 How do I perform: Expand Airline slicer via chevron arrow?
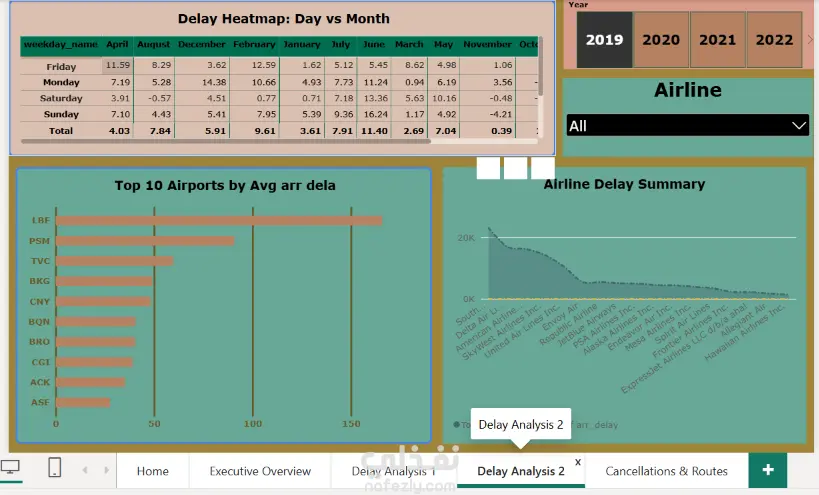pyautogui.click(x=799, y=126)
